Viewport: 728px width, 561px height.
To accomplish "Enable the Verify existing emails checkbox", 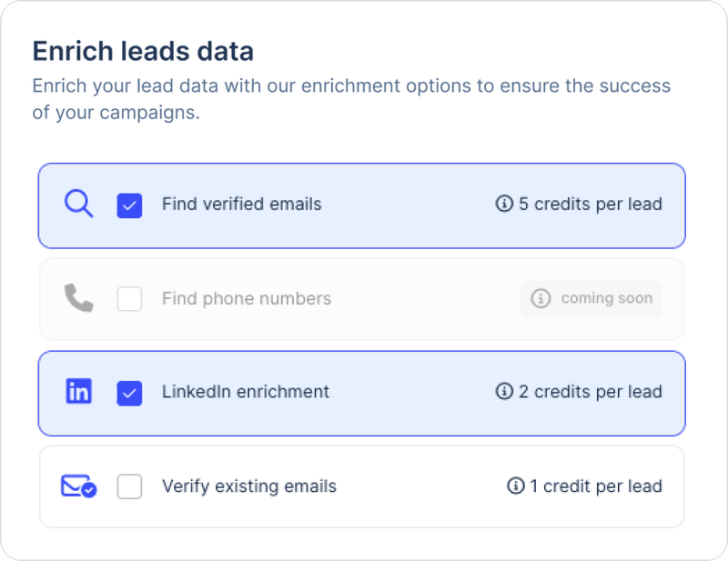I will 129,486.
